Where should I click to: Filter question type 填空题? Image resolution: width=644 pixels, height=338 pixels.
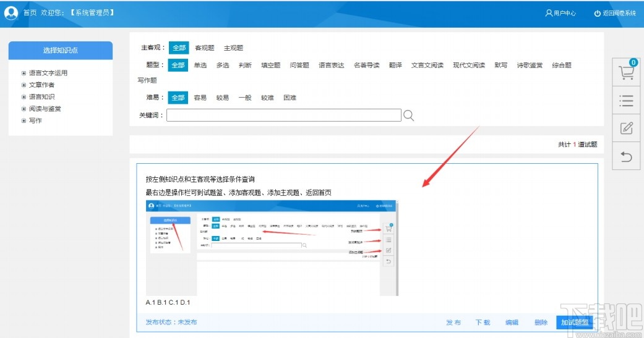click(271, 65)
